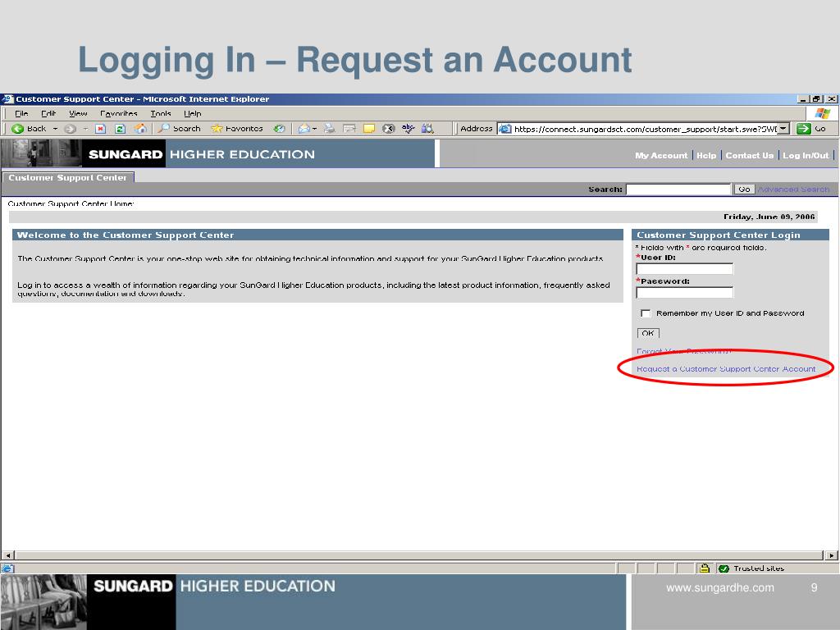Open the Back button history dropdown arrow
This screenshot has height=630, width=840.
click(55, 129)
